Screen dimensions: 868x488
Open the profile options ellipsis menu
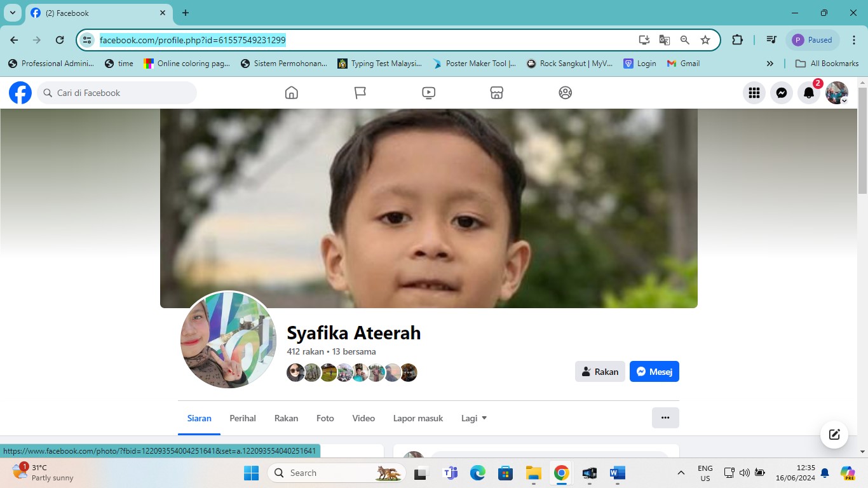click(665, 417)
